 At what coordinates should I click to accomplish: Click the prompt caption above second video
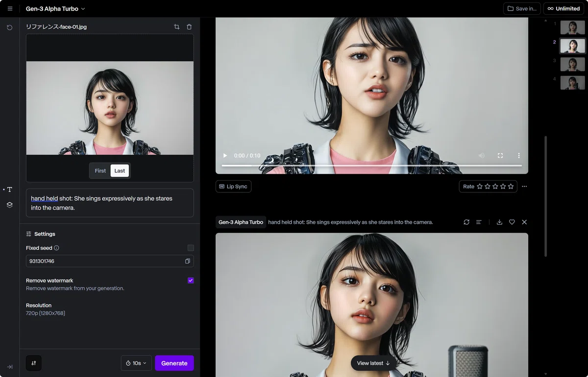pyautogui.click(x=350, y=222)
